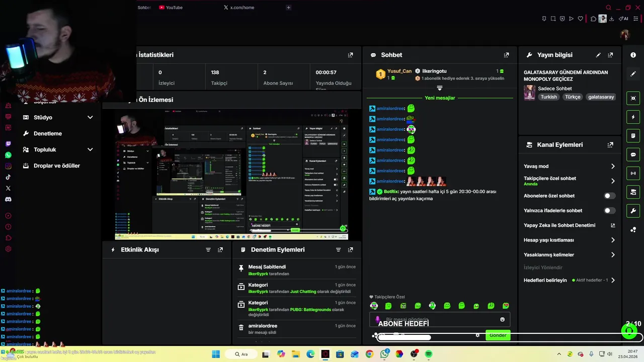Edit stream info with pencil icon in Yayın bilgisi
Screen dimensions: 644x362
pos(598,55)
